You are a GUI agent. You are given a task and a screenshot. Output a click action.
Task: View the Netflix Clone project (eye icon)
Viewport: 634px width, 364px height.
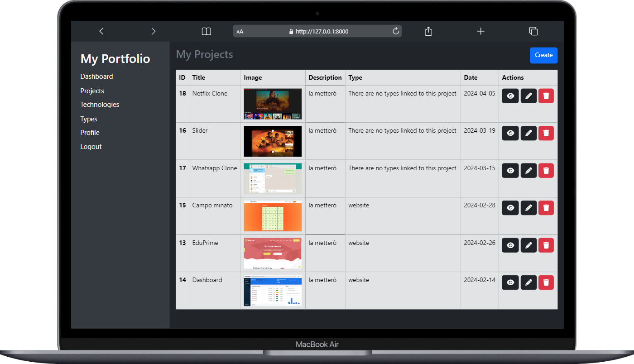pyautogui.click(x=510, y=96)
